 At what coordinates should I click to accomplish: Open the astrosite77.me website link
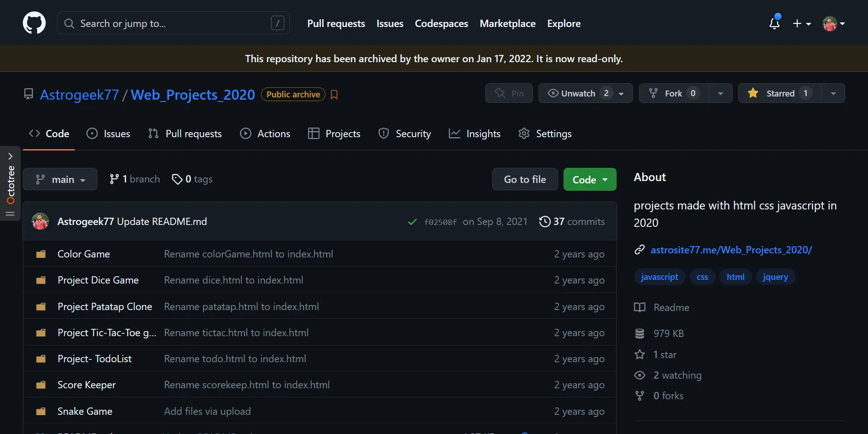(x=731, y=250)
